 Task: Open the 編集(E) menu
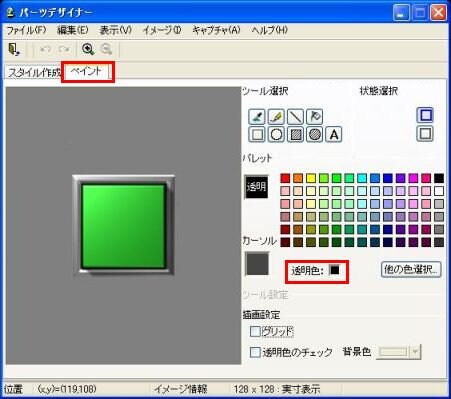tap(73, 30)
